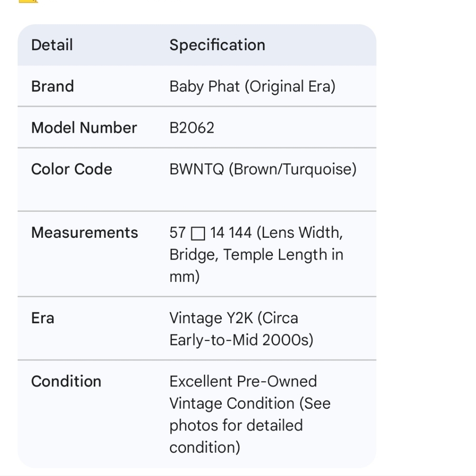
Task: Select the Condition row label
Action: (x=66, y=381)
